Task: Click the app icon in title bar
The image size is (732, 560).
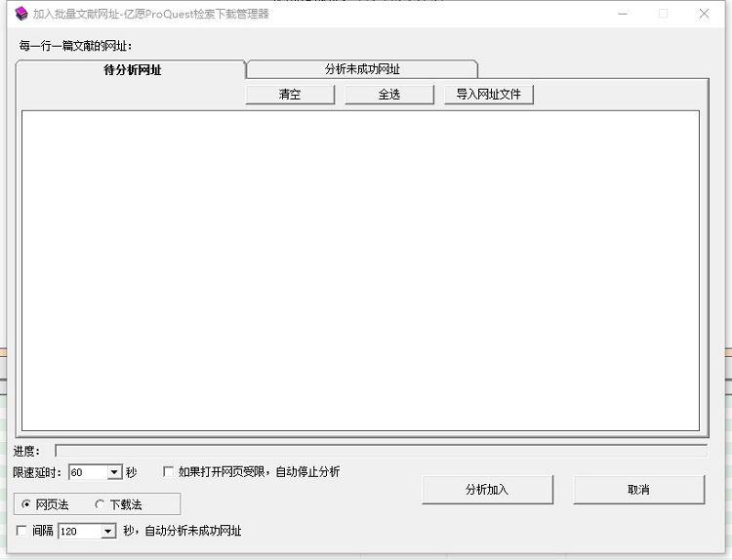Action: click(20, 14)
